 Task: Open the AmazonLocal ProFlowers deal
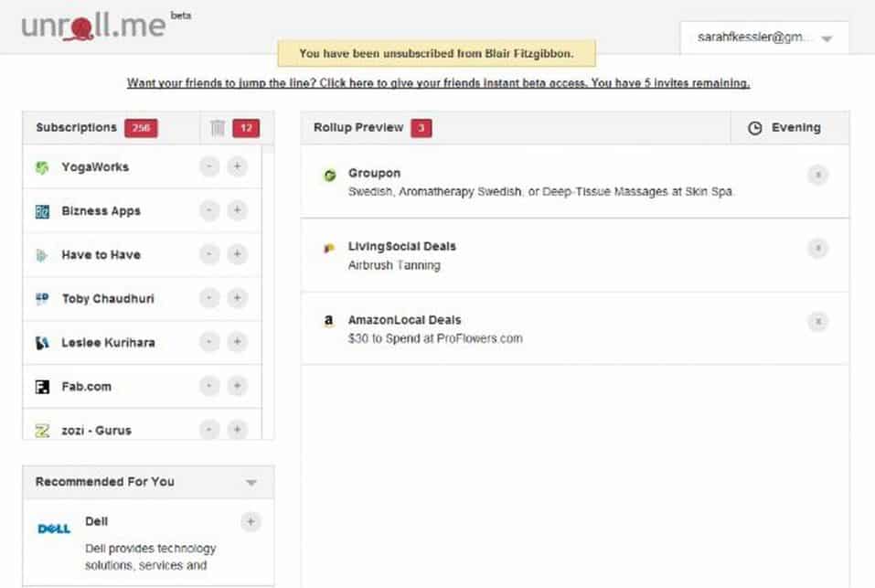[435, 338]
